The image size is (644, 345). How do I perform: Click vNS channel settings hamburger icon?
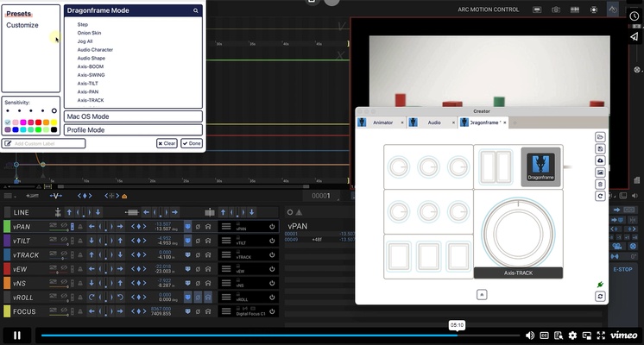pyautogui.click(x=226, y=283)
